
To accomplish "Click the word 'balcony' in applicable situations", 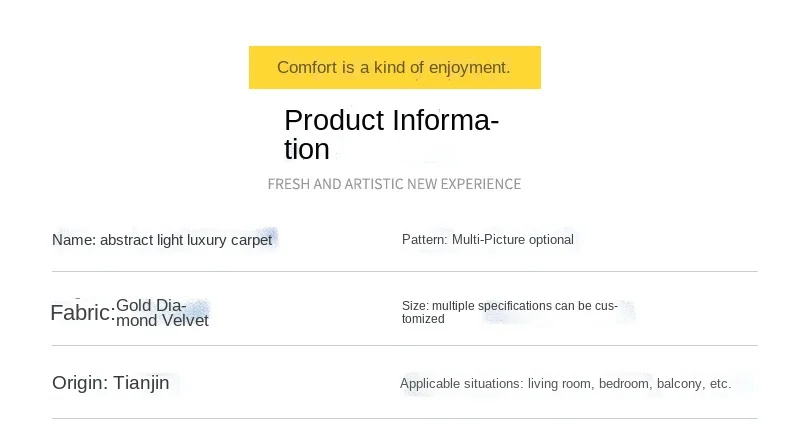I will [680, 384].
